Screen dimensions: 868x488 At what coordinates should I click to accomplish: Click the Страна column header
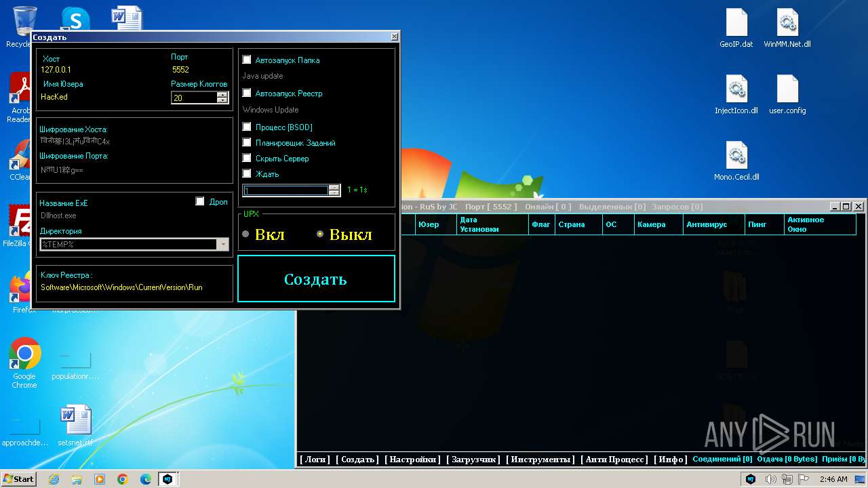click(x=578, y=224)
